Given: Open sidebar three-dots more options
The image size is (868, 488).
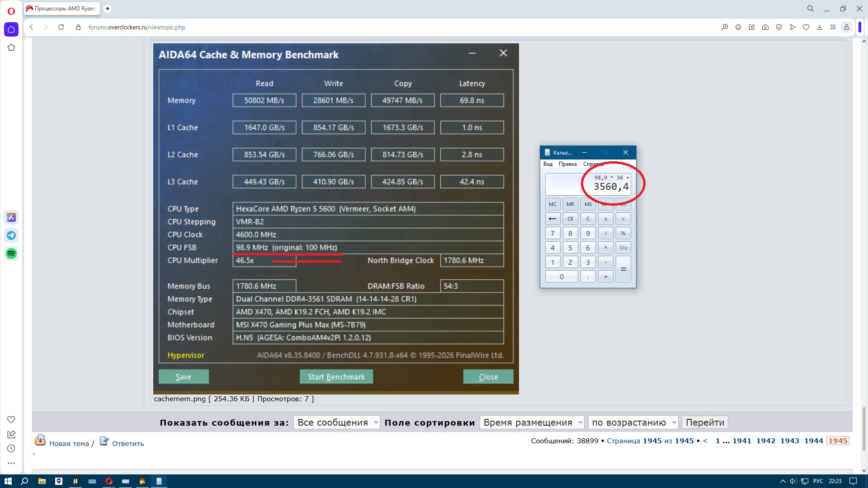Looking at the screenshot, I should coord(11,463).
